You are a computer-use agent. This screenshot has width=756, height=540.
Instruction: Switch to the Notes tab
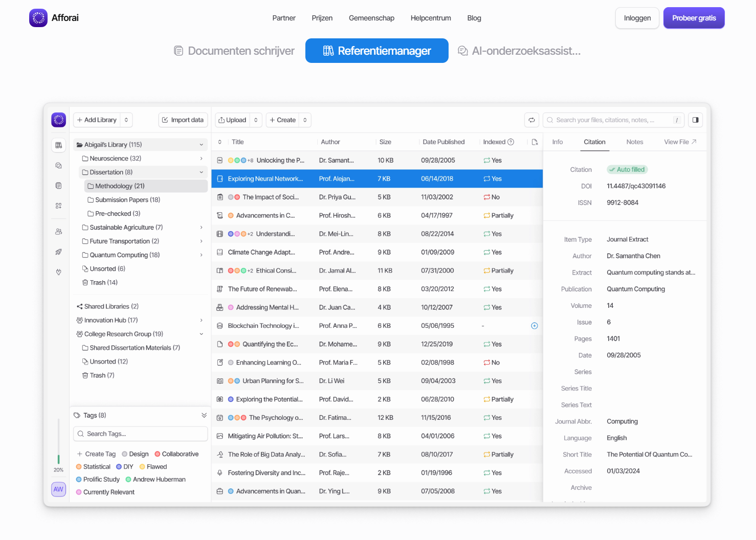[x=634, y=142]
